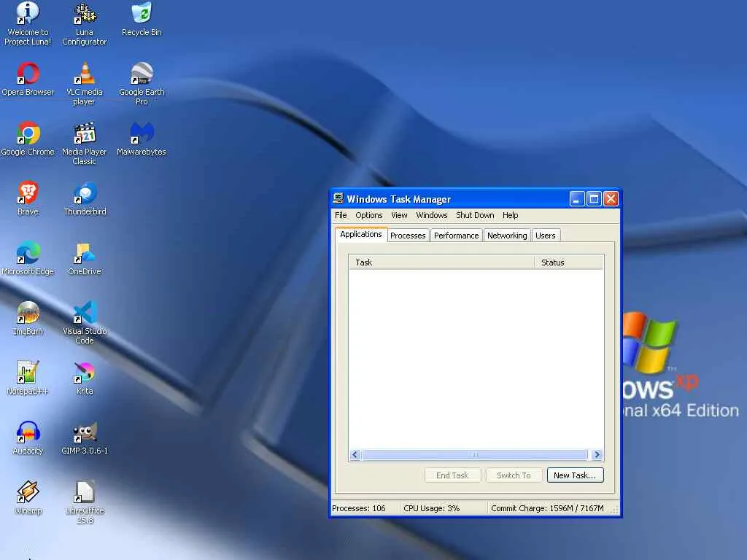Maximize the Windows Task Manager window

pos(594,198)
